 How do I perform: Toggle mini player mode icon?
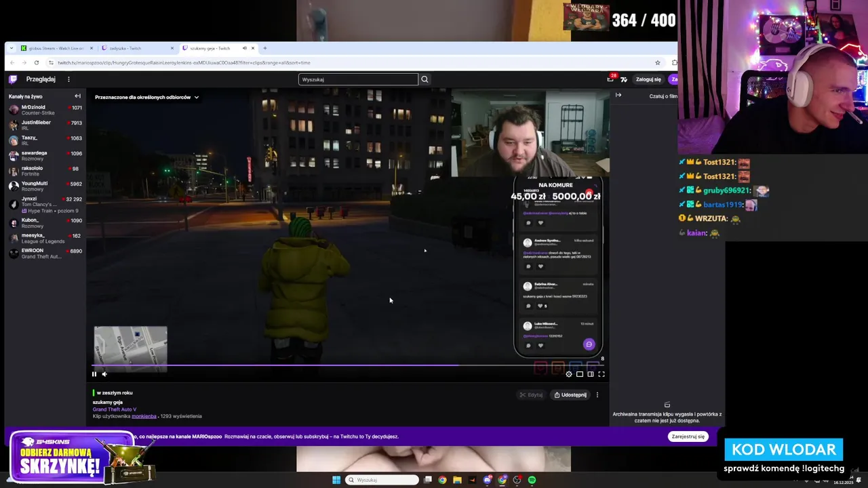coord(580,374)
